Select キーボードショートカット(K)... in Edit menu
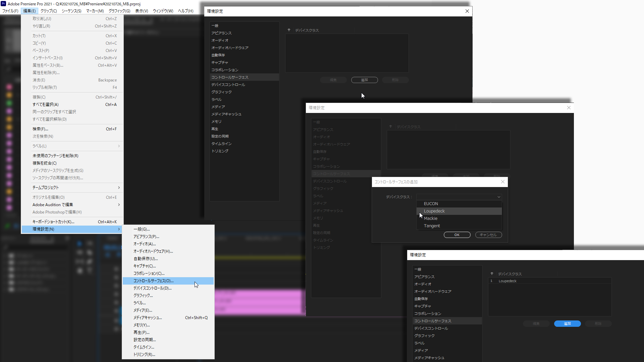Image resolution: width=644 pixels, height=362 pixels. click(53, 222)
